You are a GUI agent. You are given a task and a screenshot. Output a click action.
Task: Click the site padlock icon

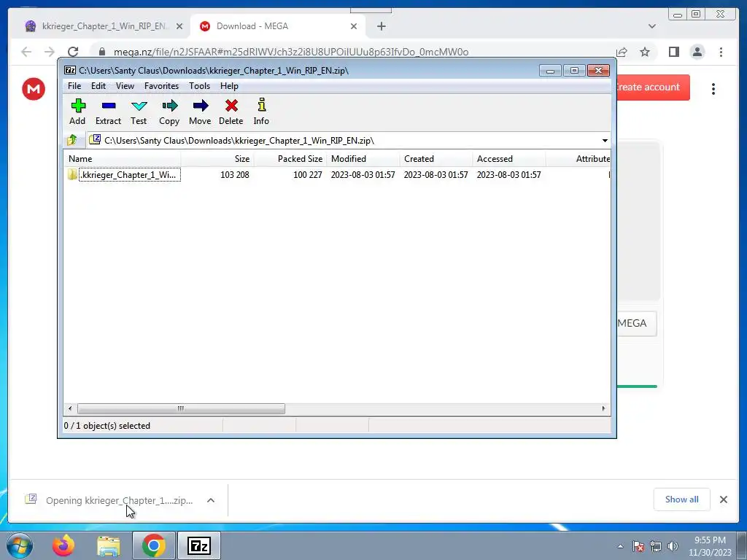[x=101, y=52]
